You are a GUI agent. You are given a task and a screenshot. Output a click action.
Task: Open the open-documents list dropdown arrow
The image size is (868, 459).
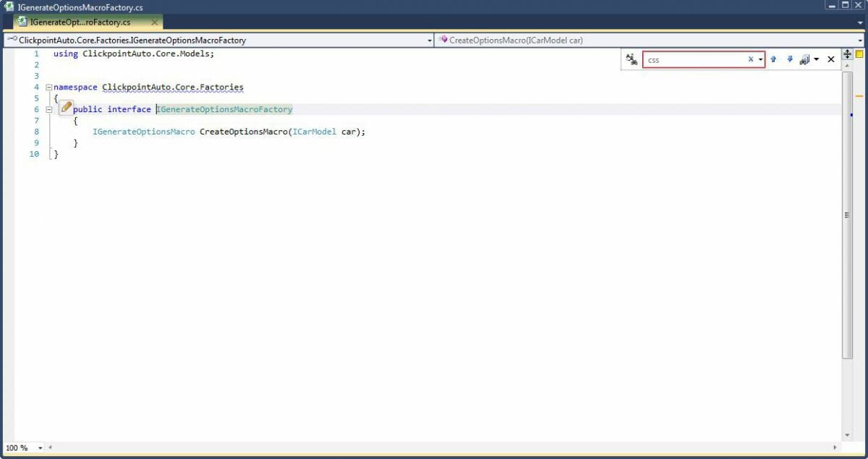pyautogui.click(x=861, y=23)
